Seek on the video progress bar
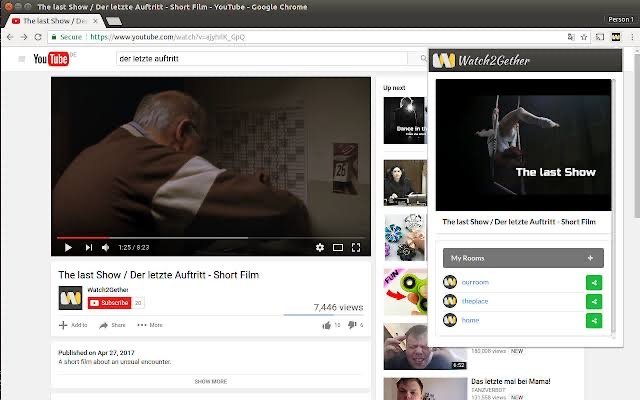 click(211, 238)
